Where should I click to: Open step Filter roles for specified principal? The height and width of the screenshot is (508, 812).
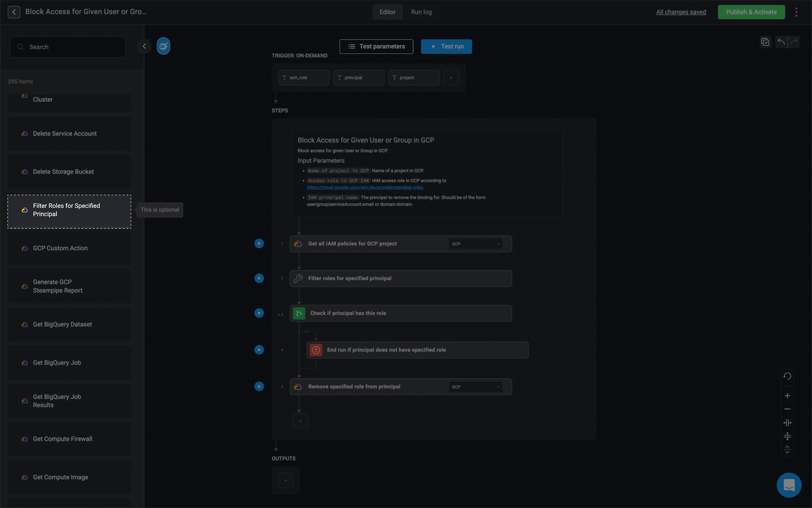[401, 278]
